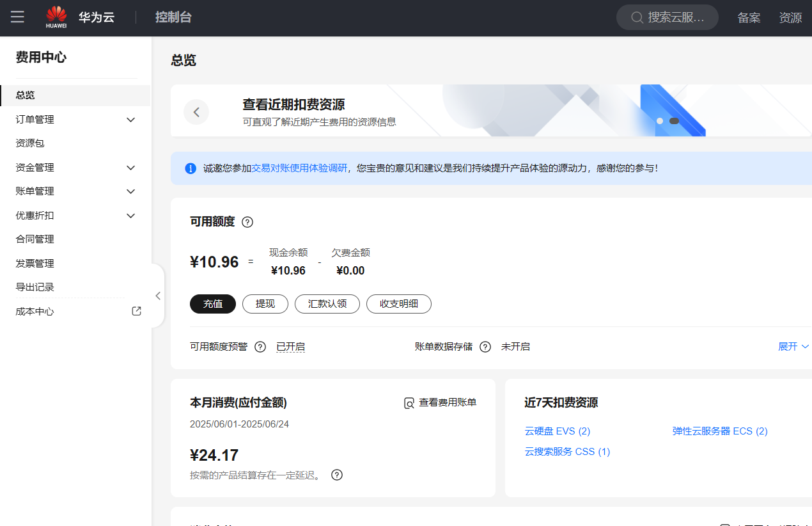
Task: Open 云搜索服务 CSS (1) link
Action: (x=568, y=452)
